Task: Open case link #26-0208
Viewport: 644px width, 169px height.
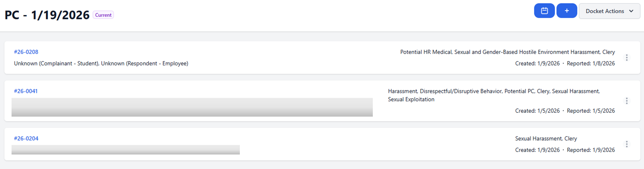Action: click(26, 52)
